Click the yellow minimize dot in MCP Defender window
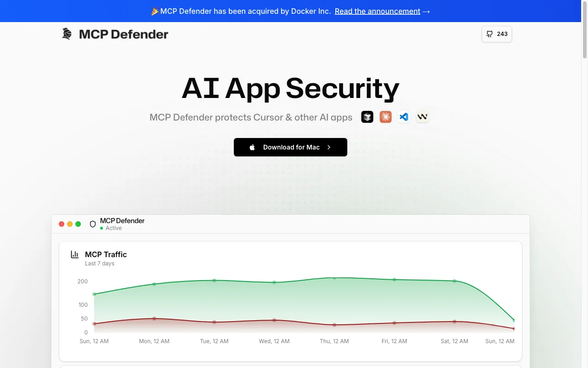The width and height of the screenshot is (588, 368). pyautogui.click(x=70, y=224)
